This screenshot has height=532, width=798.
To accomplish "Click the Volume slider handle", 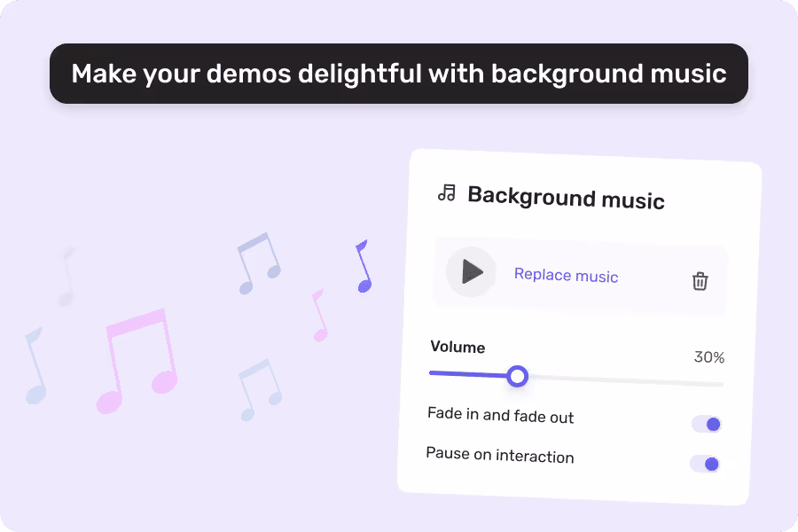I will pos(518,376).
